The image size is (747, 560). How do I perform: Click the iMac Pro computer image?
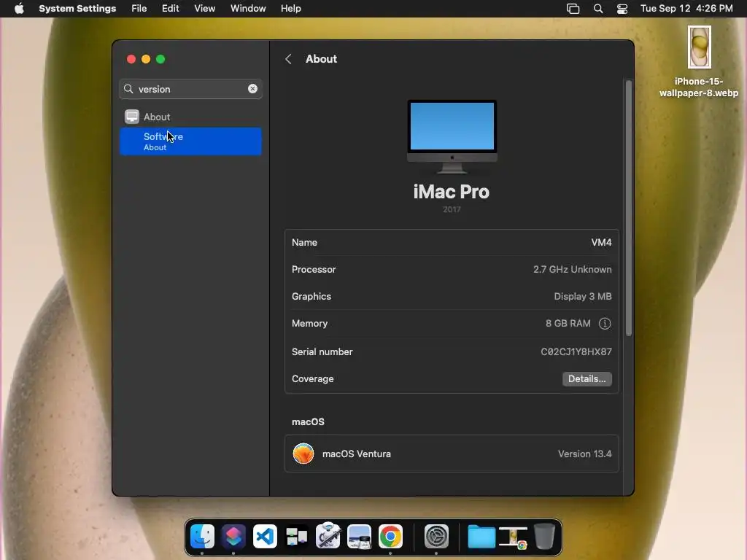[x=452, y=136]
